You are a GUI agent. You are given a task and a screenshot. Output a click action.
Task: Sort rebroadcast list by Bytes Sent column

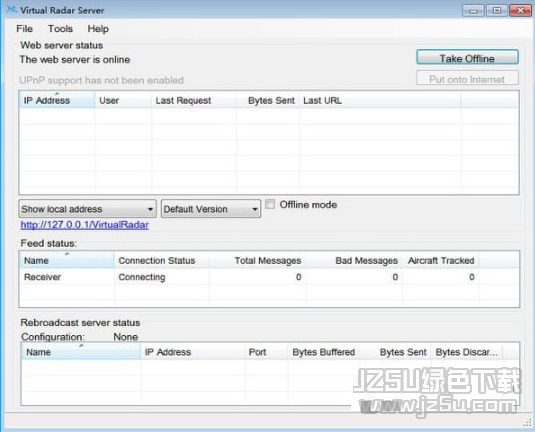pos(395,352)
